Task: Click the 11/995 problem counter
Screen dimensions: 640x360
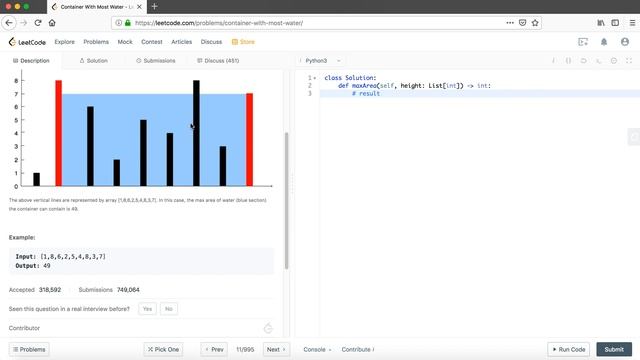Action: [x=245, y=349]
